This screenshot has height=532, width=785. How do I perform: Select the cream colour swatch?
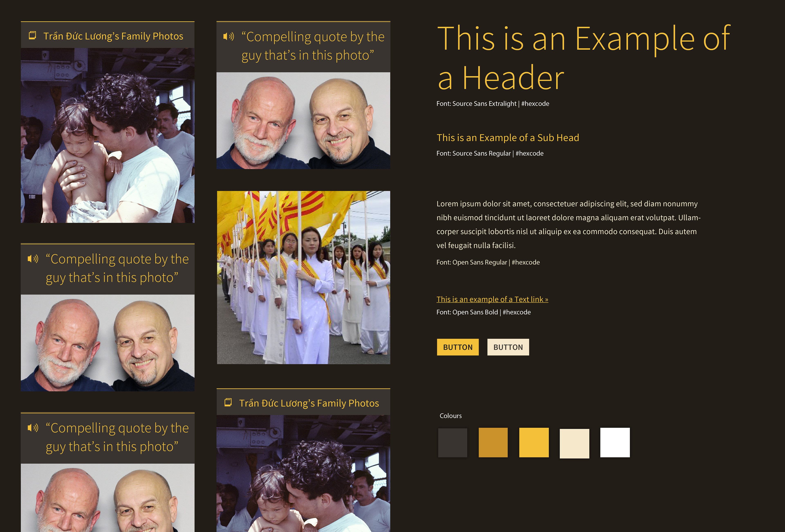[574, 443]
